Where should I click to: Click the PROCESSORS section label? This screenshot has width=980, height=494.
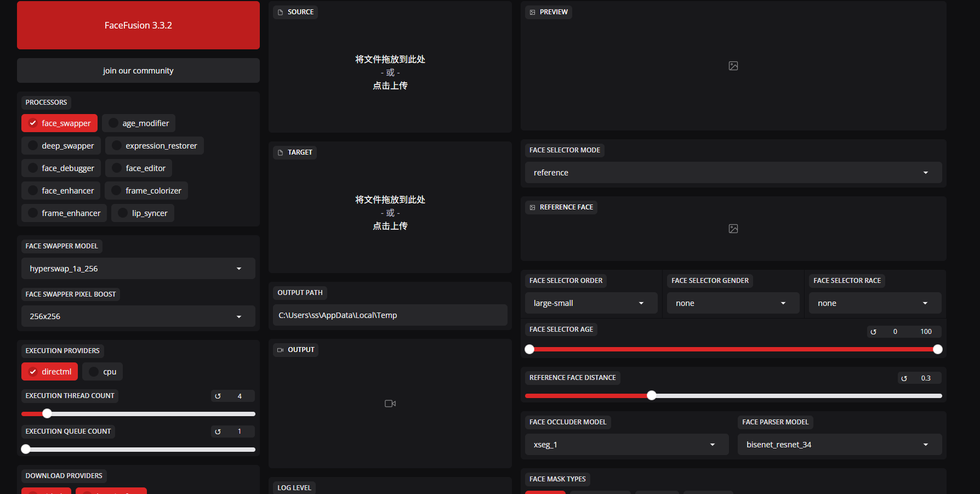click(46, 103)
